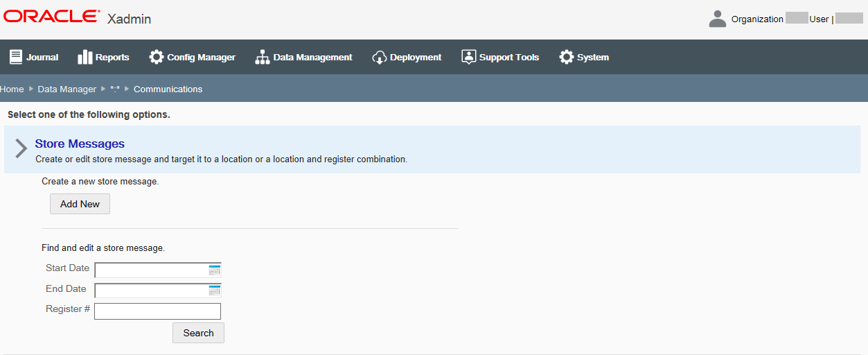
Task: Click the Reports bar chart icon
Action: (x=85, y=57)
